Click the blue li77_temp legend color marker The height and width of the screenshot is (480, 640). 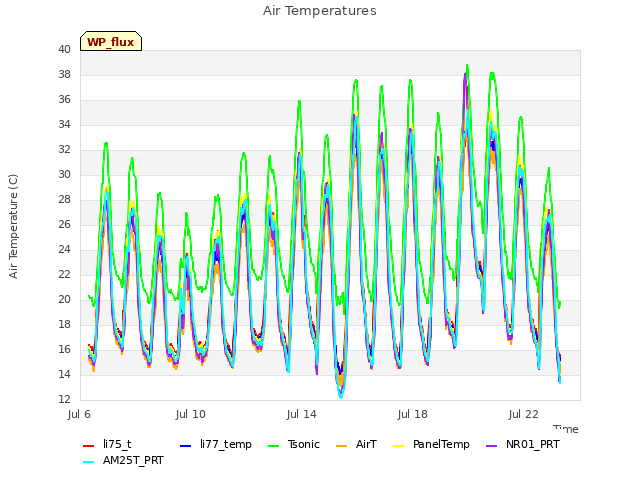pos(185,446)
